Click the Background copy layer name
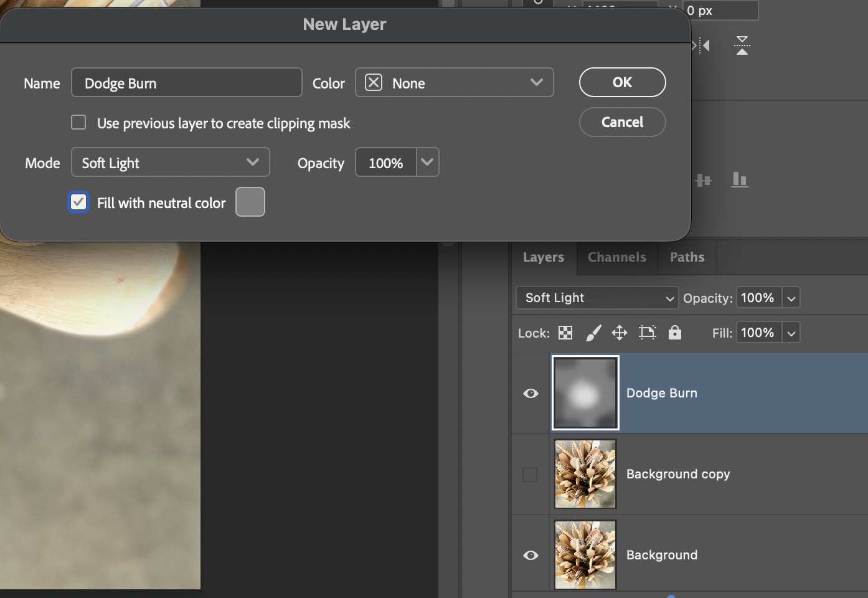The height and width of the screenshot is (598, 868). click(x=678, y=474)
